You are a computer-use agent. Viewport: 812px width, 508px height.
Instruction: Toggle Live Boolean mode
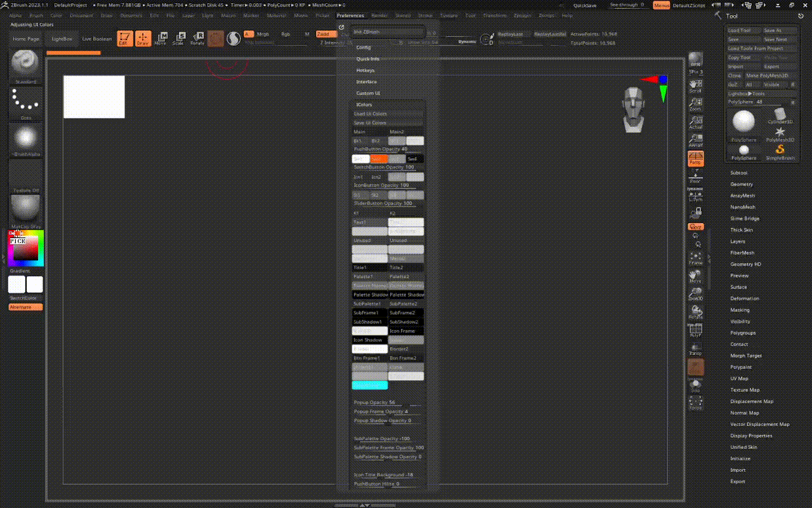click(x=97, y=39)
